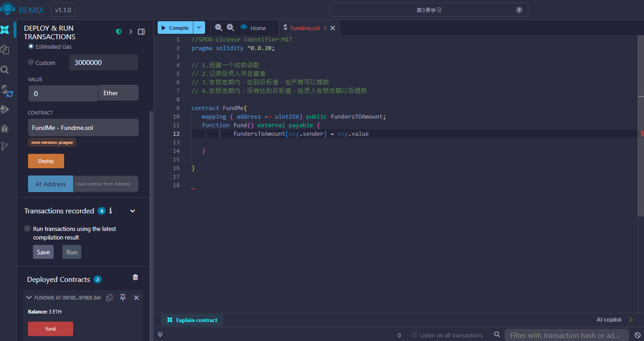Image resolution: width=644 pixels, height=341 pixels.
Task: Open the Solidity Compiler sidebar icon
Action: (x=6, y=91)
